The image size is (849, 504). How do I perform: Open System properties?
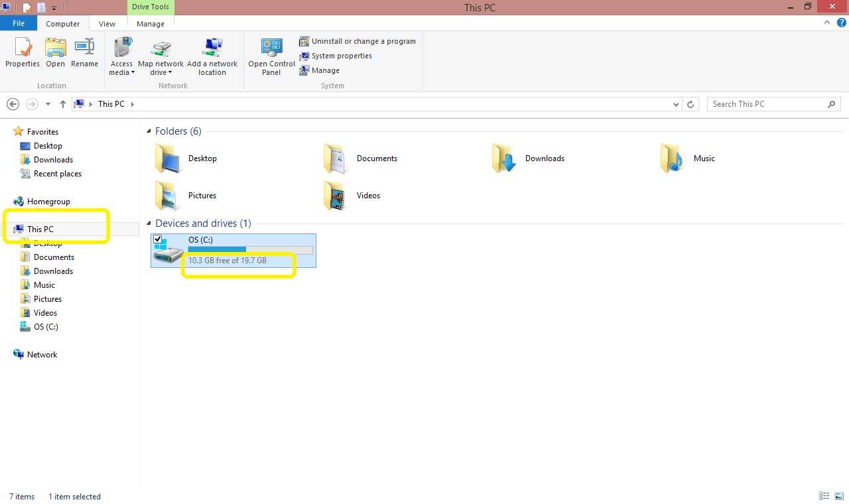click(336, 56)
